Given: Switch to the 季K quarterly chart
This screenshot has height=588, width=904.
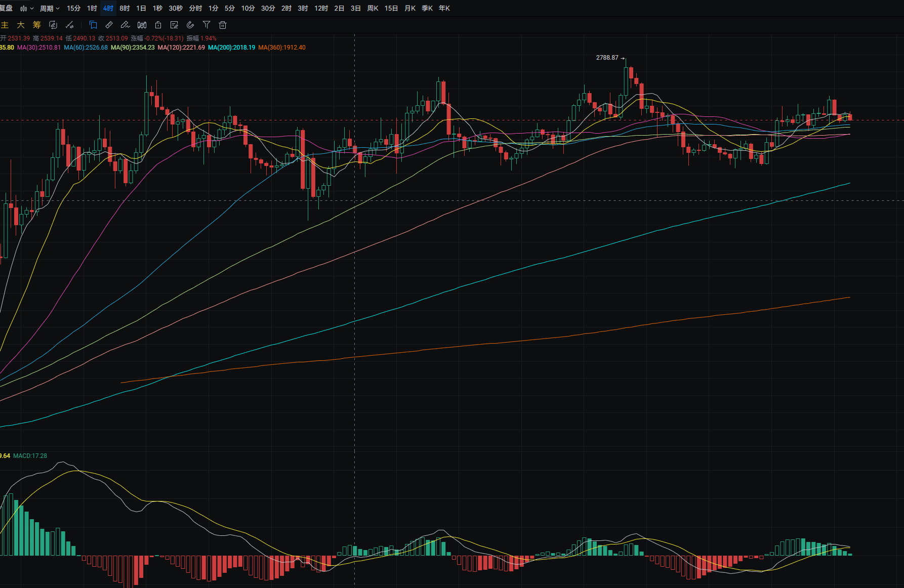Looking at the screenshot, I should (427, 9).
